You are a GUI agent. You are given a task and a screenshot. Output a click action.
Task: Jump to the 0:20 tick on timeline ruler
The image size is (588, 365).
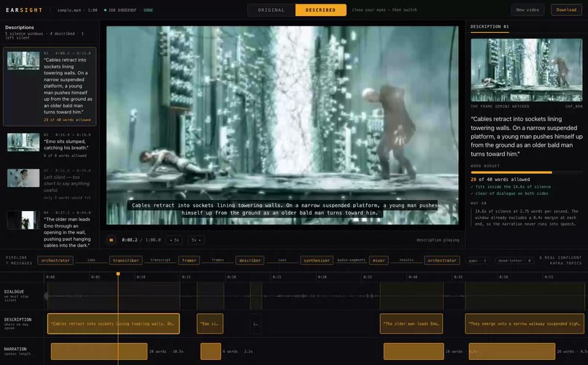231,277
